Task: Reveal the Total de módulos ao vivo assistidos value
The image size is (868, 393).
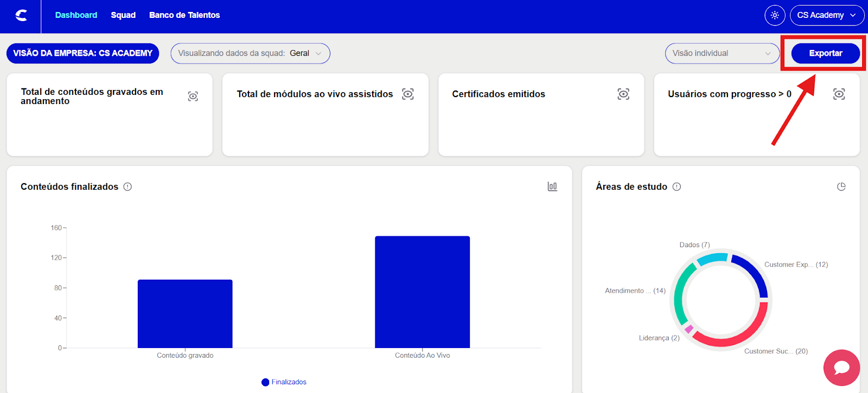Action: tap(408, 94)
